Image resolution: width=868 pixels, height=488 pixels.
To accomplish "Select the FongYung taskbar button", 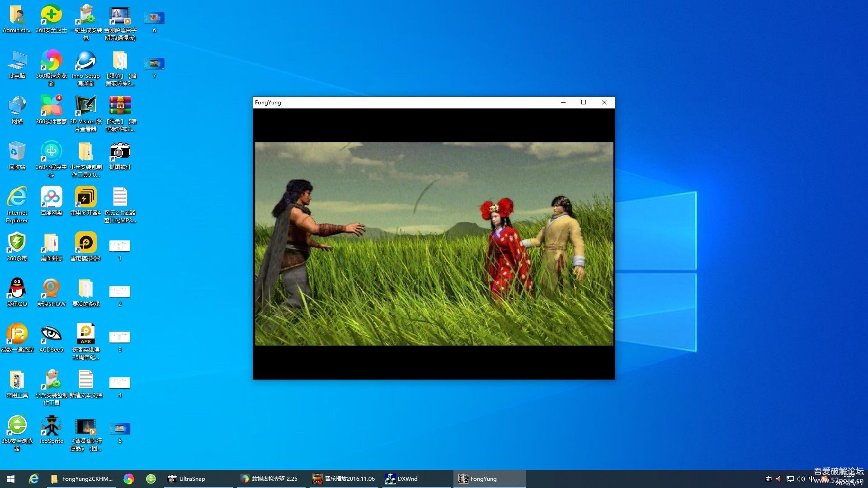I will [x=490, y=479].
